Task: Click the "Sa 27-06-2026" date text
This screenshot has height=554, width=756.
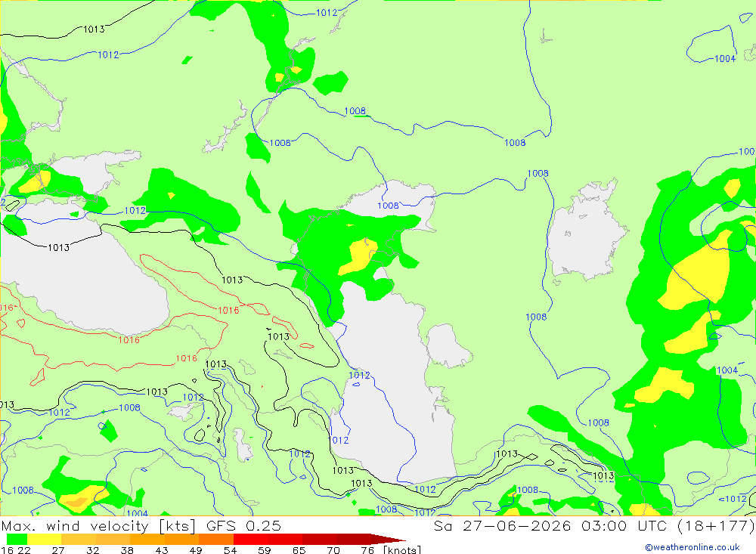Action: coord(502,525)
